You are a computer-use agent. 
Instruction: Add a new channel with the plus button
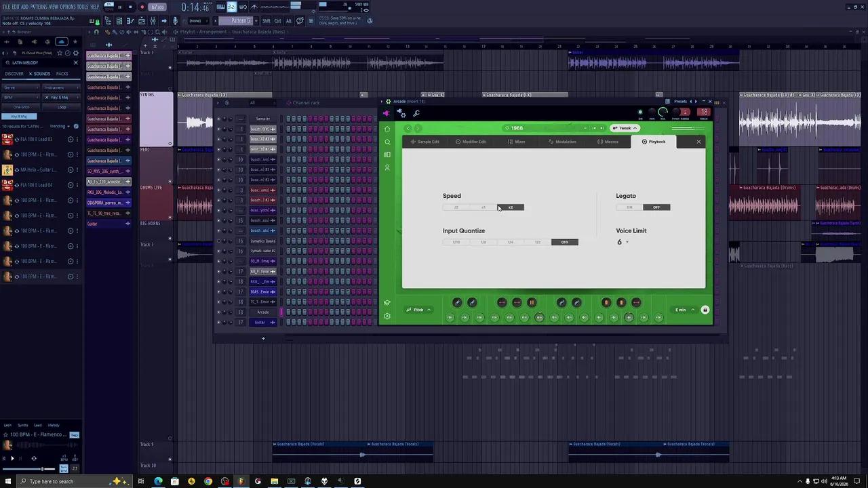(x=263, y=339)
